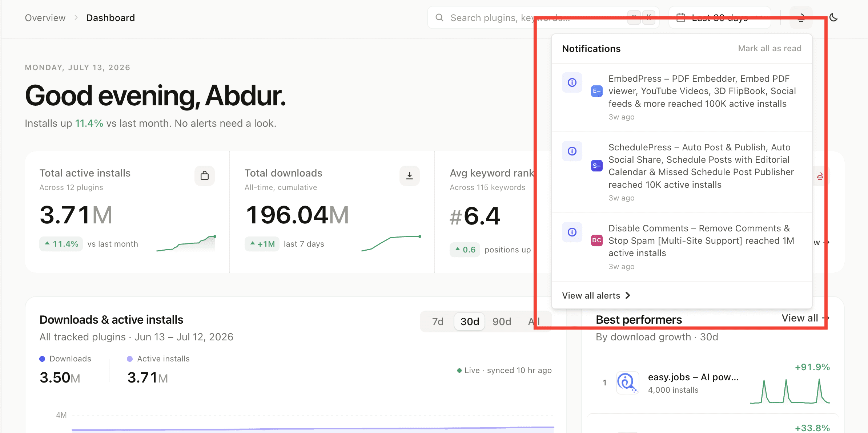Click the info icon beside the EmbedPress notification
Viewport: 868px width, 433px height.
(x=572, y=82)
